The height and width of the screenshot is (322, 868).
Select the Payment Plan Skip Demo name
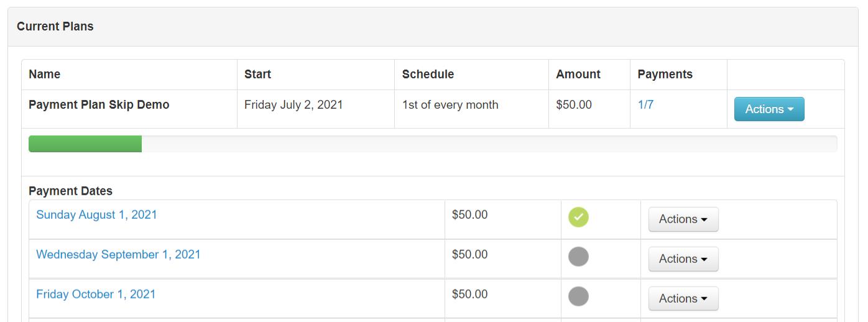click(99, 104)
